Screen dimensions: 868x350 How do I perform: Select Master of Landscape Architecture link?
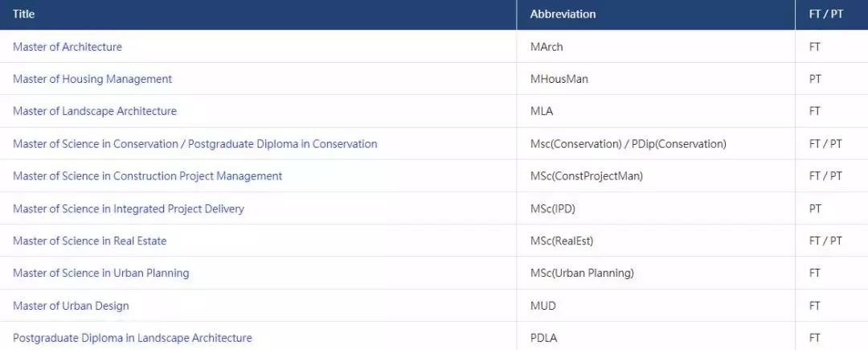[x=95, y=111]
